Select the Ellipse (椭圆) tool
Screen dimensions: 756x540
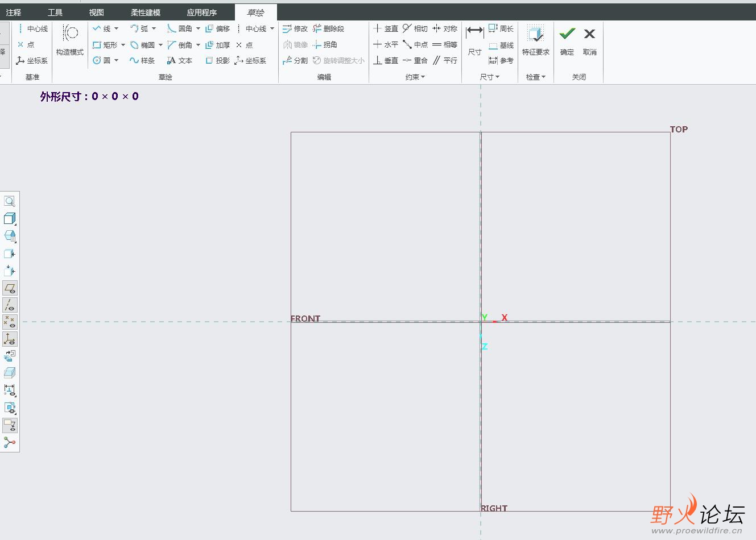(x=143, y=44)
